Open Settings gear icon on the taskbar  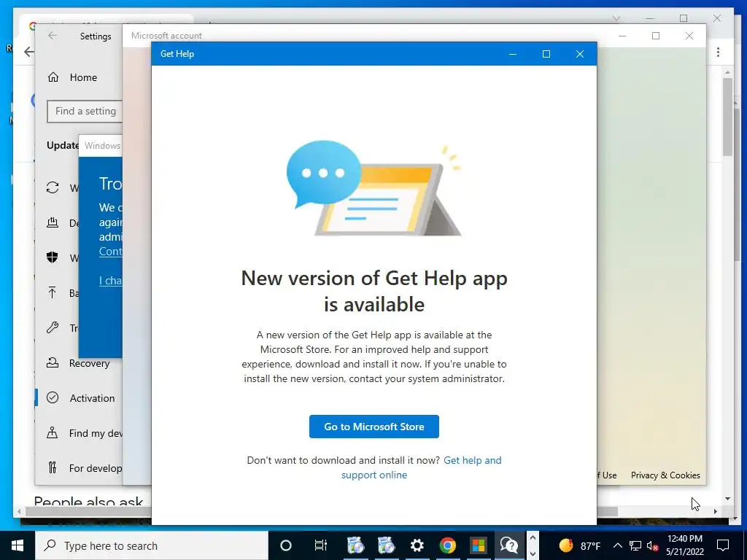click(417, 545)
